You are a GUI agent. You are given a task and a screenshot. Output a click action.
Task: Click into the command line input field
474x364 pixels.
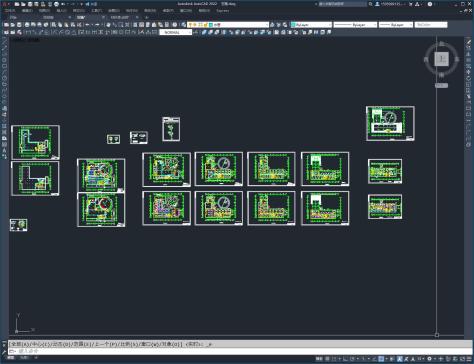tap(240, 351)
